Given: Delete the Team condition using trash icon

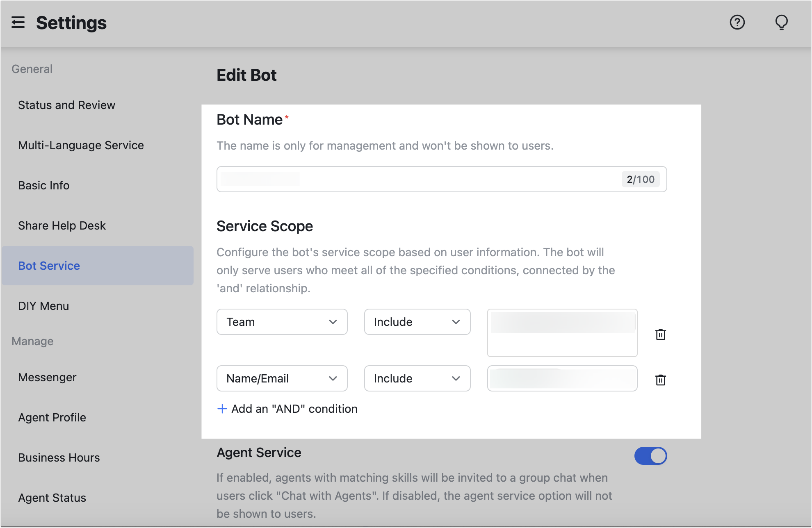Looking at the screenshot, I should (x=660, y=335).
